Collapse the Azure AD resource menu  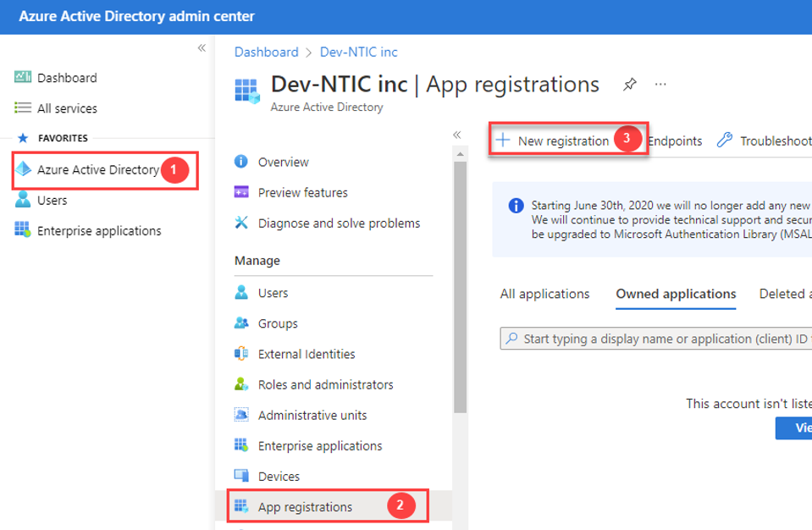pyautogui.click(x=456, y=135)
